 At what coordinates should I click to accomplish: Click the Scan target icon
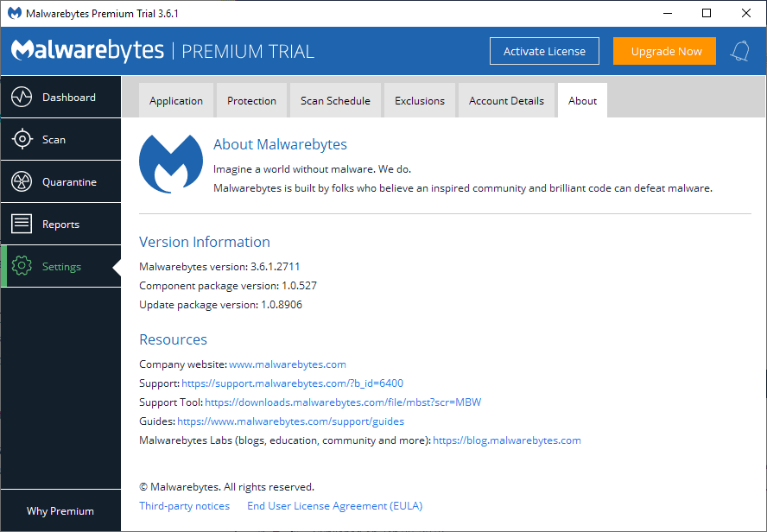point(22,140)
